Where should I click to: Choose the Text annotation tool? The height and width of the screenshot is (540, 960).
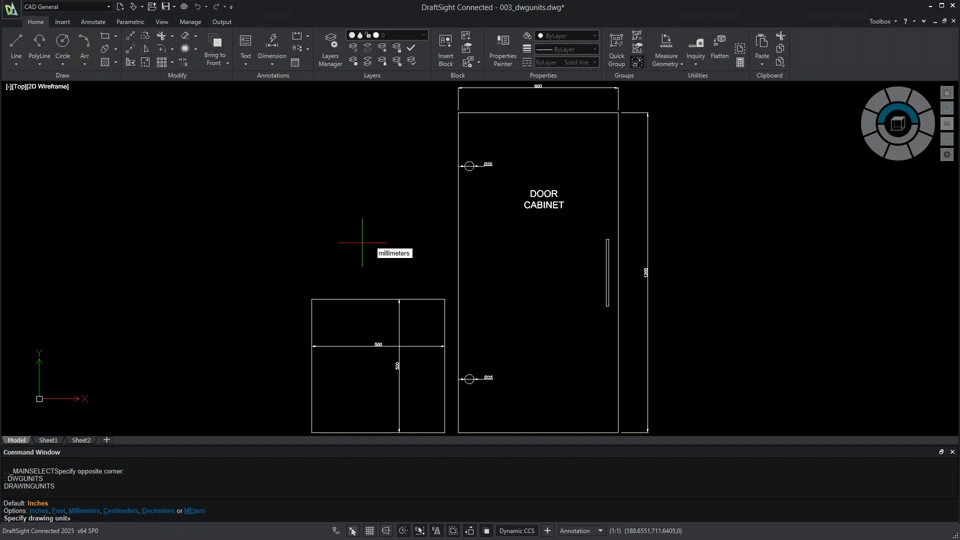tap(245, 45)
